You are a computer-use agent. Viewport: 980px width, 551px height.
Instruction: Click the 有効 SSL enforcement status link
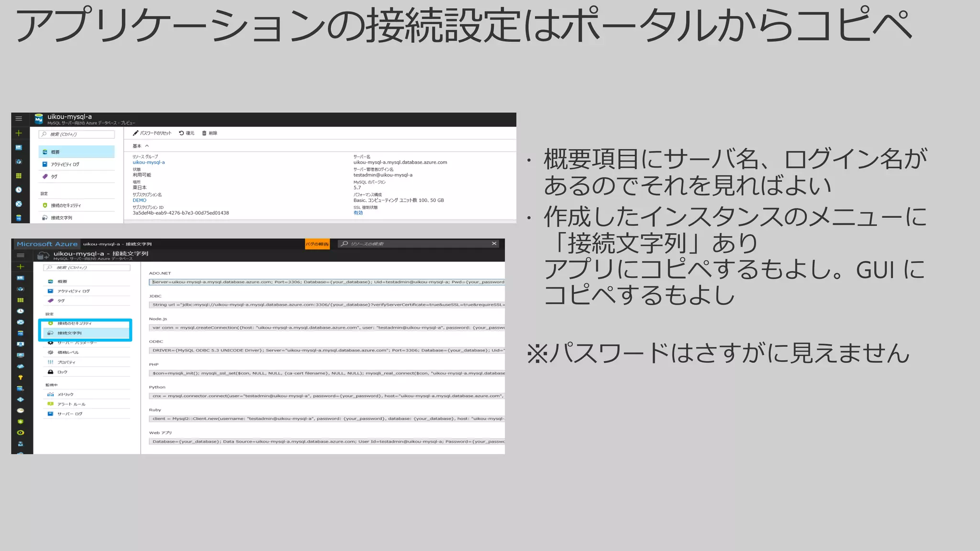coord(358,213)
